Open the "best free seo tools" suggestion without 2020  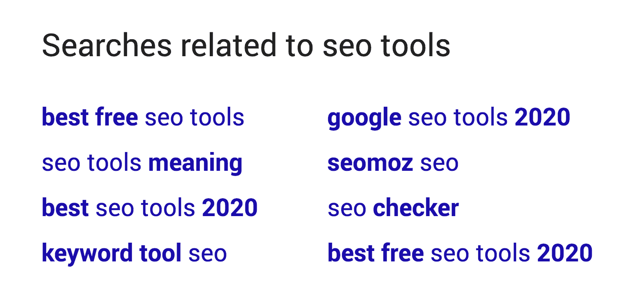click(x=143, y=117)
